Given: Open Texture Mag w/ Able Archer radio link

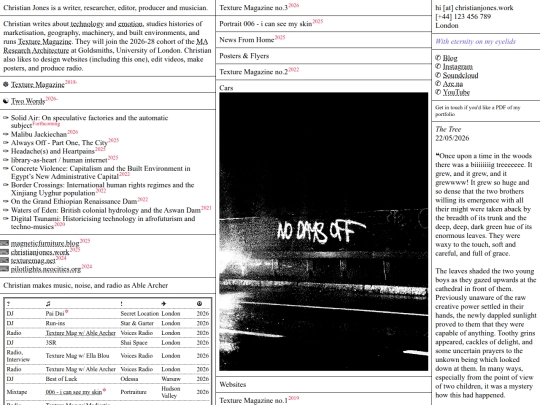Looking at the screenshot, I should tap(81, 333).
